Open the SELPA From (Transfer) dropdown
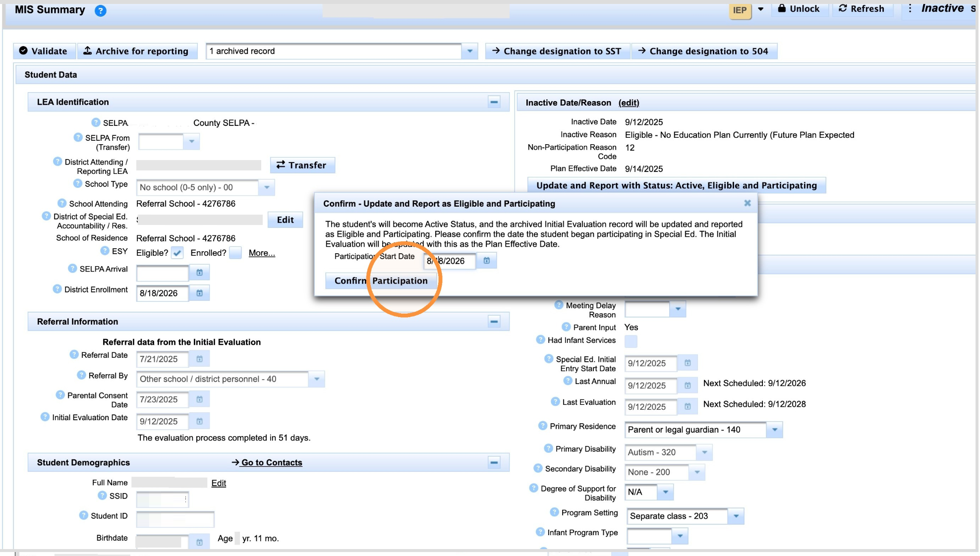The height and width of the screenshot is (556, 980). [x=191, y=142]
